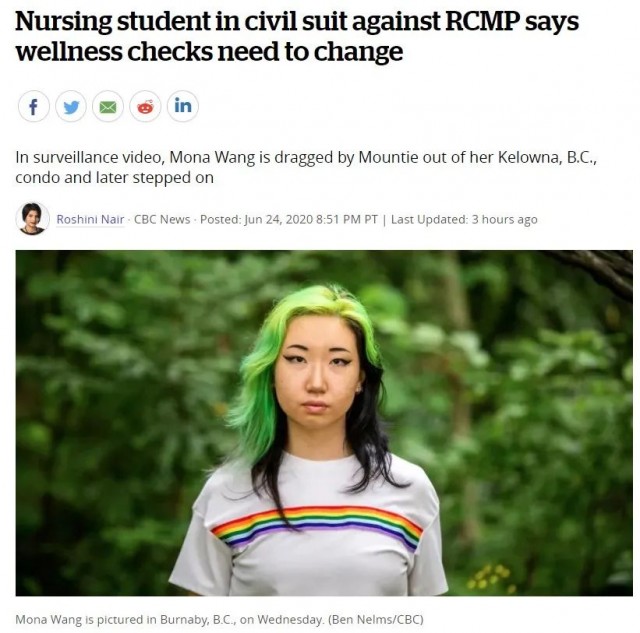Click Burnaby, B.C. in the caption

(x=198, y=620)
